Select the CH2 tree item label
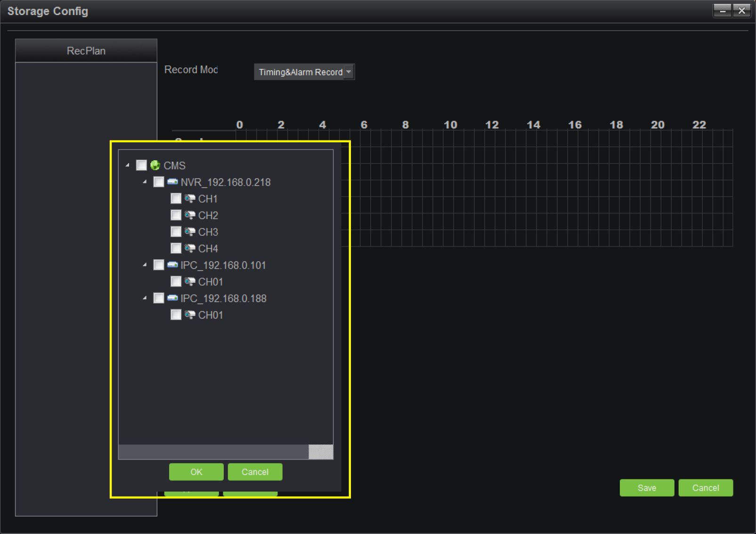This screenshot has width=756, height=534. [x=208, y=215]
